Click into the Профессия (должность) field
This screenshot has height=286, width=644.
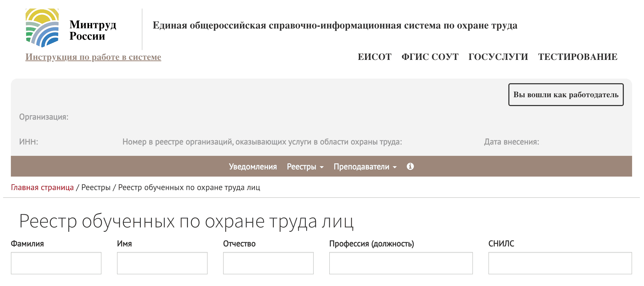pos(401,263)
